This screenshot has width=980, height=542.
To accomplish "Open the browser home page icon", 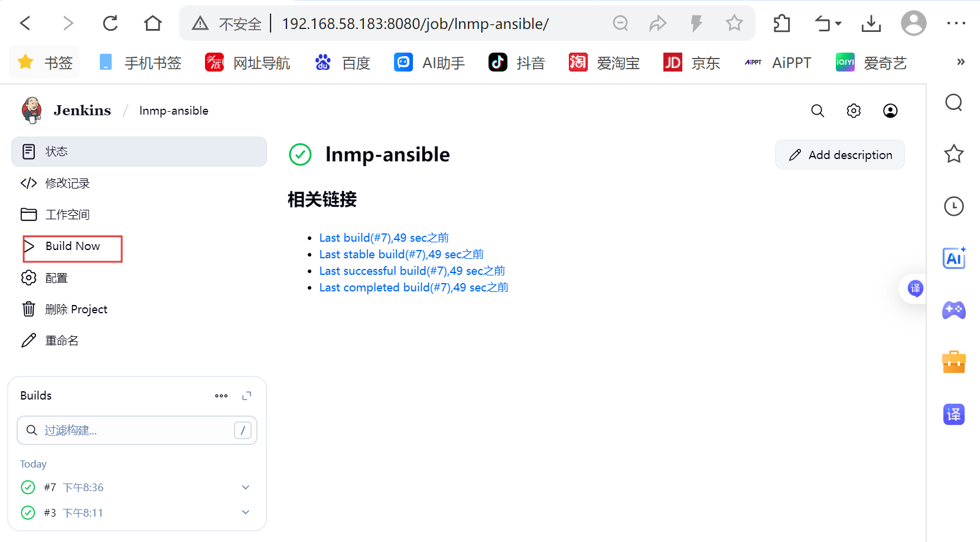I will (x=153, y=23).
